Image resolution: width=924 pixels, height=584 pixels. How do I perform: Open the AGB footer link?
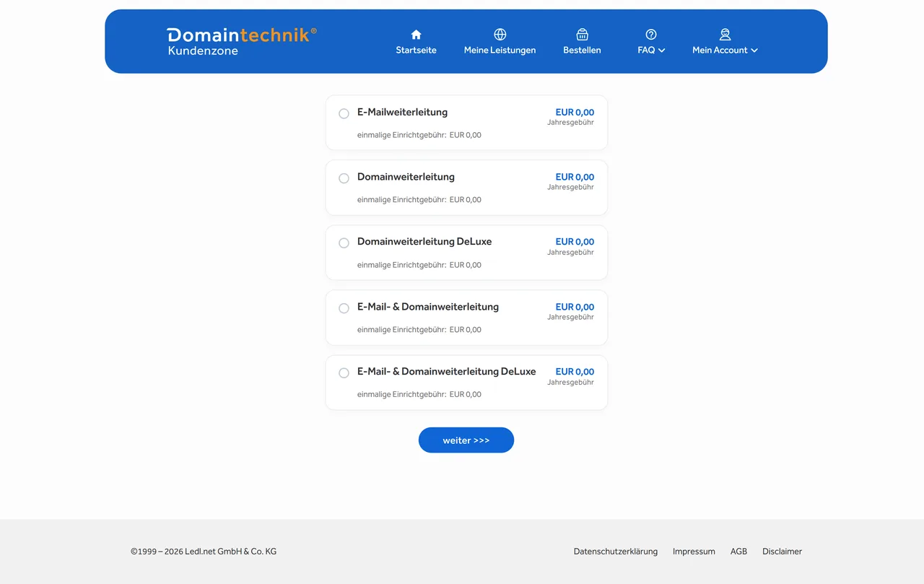point(738,552)
